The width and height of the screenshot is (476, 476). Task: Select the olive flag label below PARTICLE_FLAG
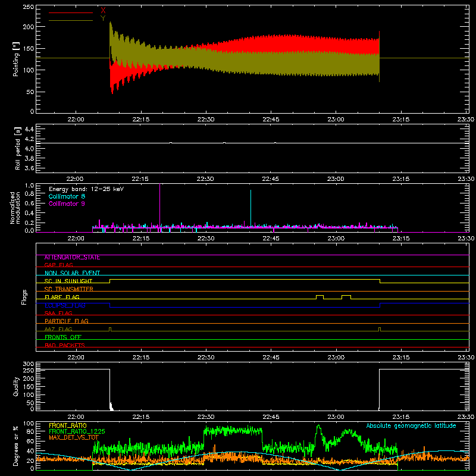click(58, 329)
